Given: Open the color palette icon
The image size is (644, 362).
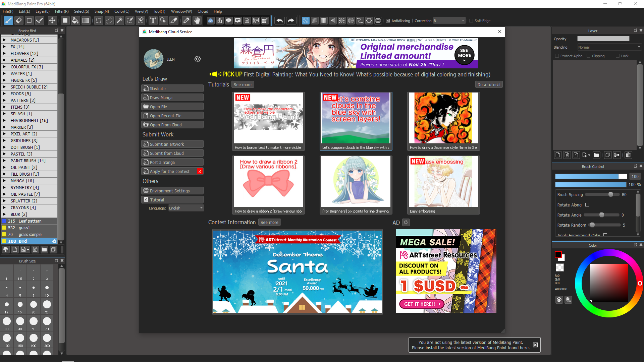Looking at the screenshot, I should [559, 300].
